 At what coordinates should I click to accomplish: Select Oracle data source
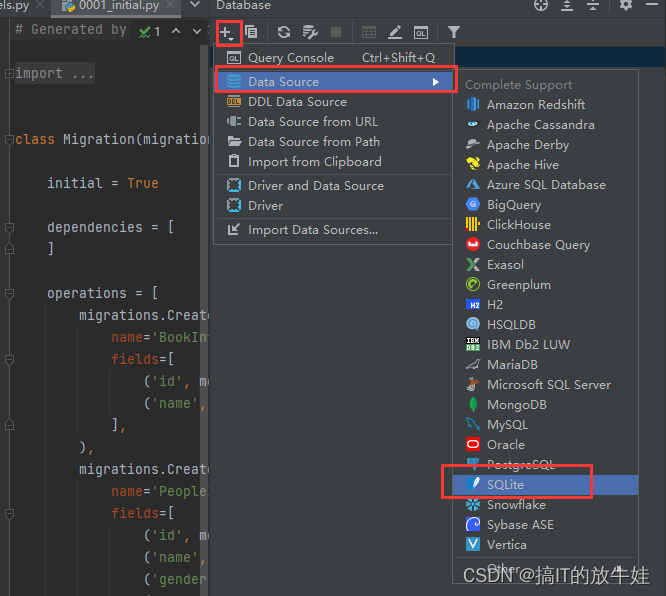[x=546, y=444]
